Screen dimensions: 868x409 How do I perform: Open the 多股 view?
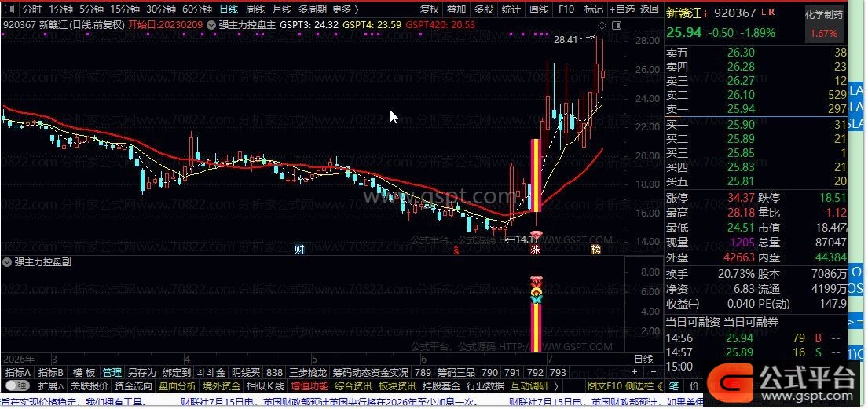483,9
